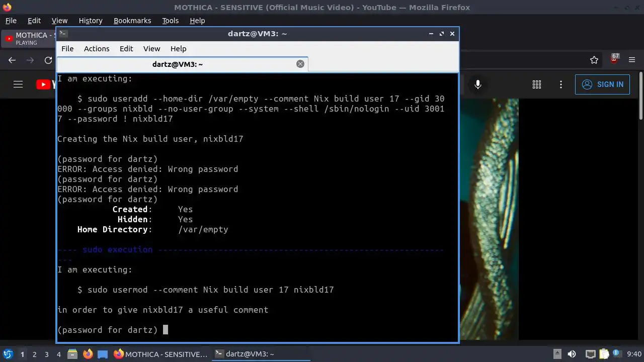Open the Edit menu in the terminal window

pos(126,49)
